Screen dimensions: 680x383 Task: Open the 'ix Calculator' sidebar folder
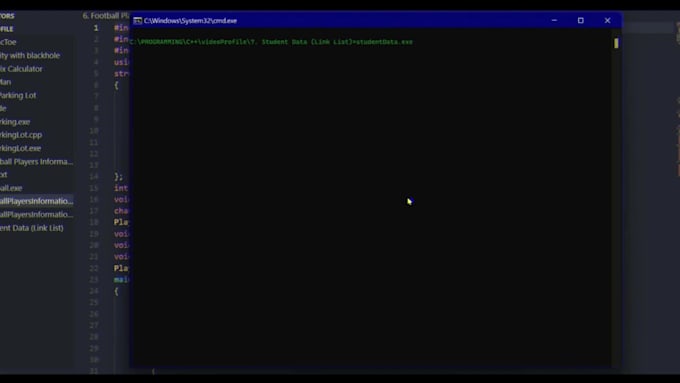click(21, 69)
